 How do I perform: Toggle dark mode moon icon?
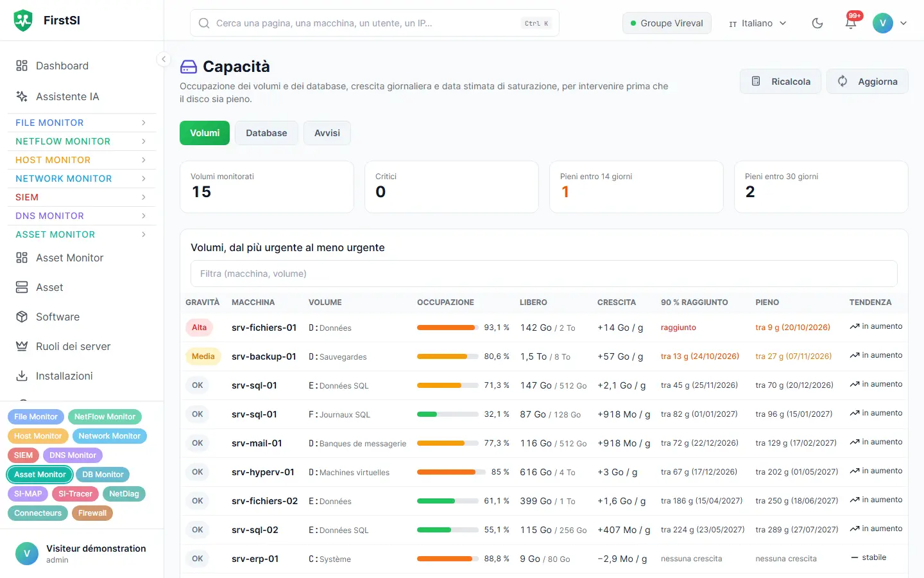817,23
